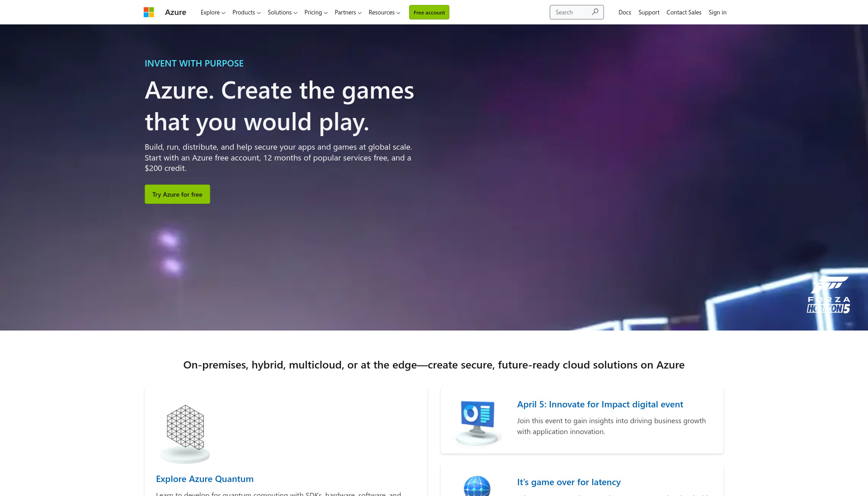Click the search magnifier icon
Screen dimensions: 868x496
point(595,12)
